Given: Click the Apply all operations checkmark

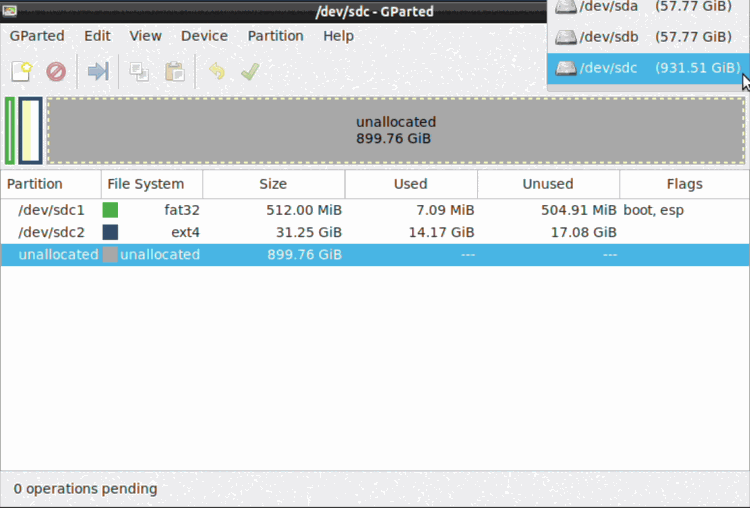Looking at the screenshot, I should tap(250, 72).
